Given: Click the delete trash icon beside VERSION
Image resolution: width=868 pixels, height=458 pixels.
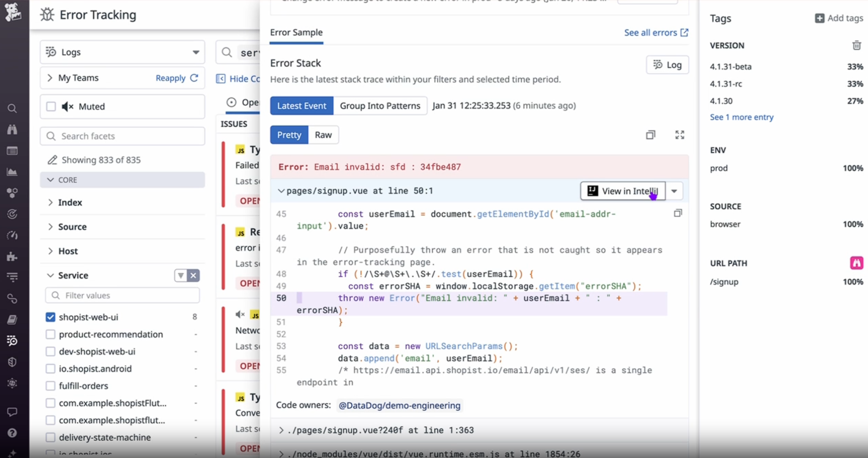Looking at the screenshot, I should pos(857,45).
